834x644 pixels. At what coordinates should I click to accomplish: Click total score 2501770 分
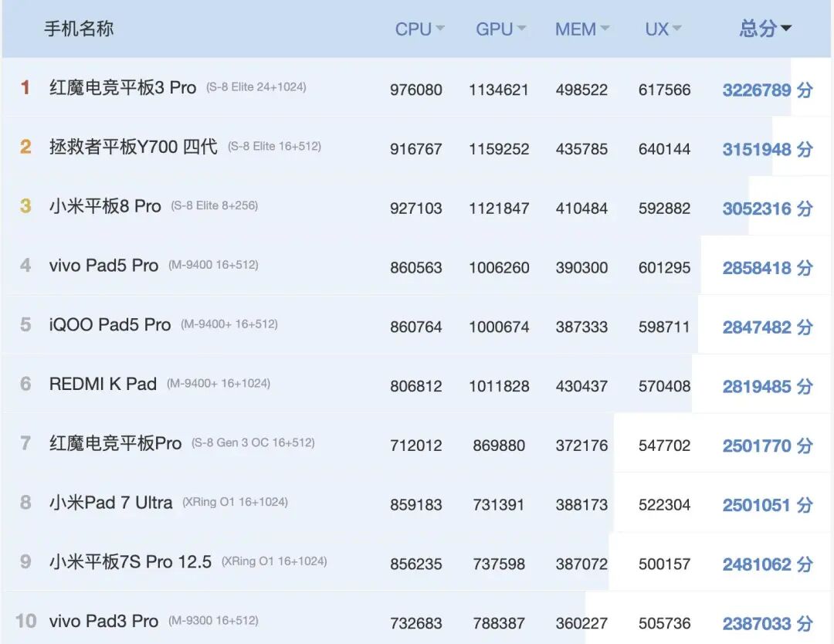coord(768,446)
